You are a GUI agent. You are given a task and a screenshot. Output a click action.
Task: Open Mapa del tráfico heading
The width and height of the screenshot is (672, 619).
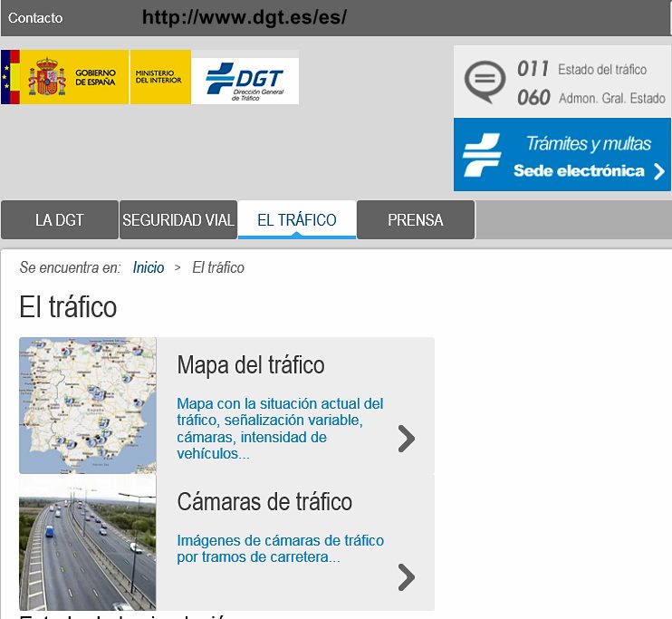point(251,365)
